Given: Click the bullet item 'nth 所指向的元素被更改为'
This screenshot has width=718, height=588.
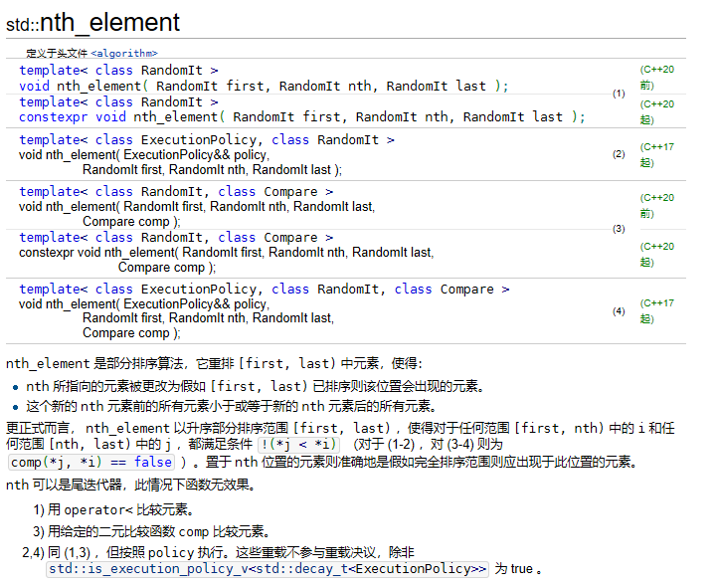Looking at the screenshot, I should (256, 386).
